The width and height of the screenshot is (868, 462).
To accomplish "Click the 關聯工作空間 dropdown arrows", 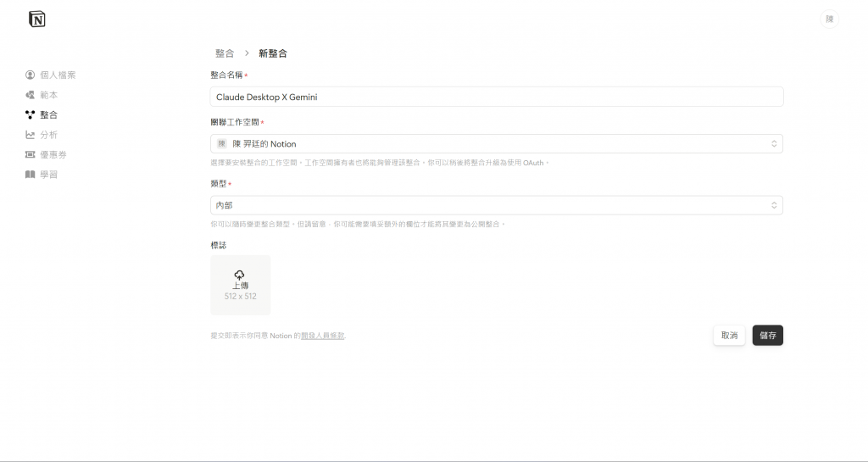I will pos(774,144).
